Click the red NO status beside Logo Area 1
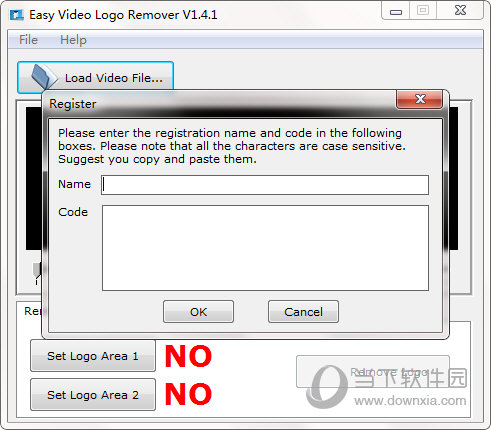The height and width of the screenshot is (430, 491). click(x=188, y=356)
